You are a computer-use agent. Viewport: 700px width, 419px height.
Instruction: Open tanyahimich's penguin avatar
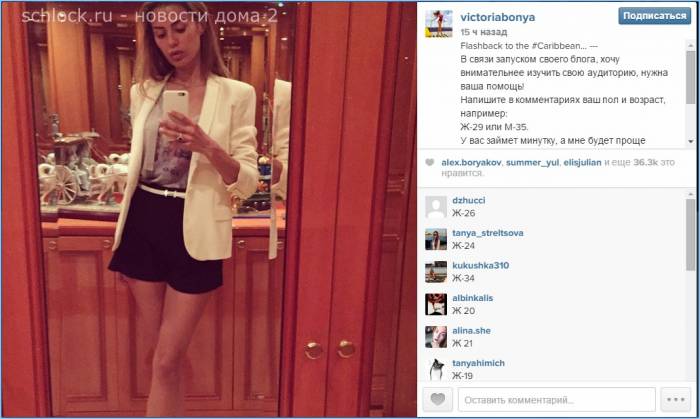pos(436,369)
